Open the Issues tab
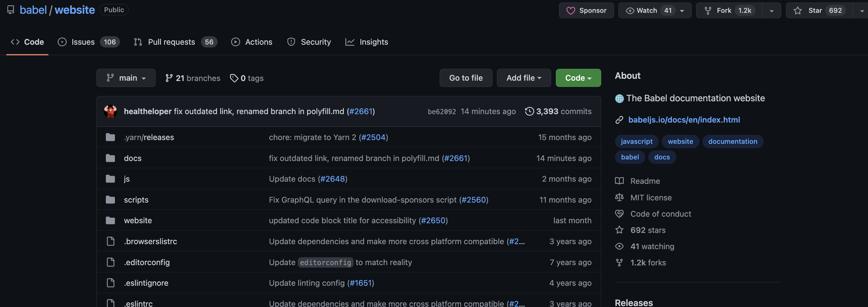This screenshot has height=307, width=868. click(89, 42)
